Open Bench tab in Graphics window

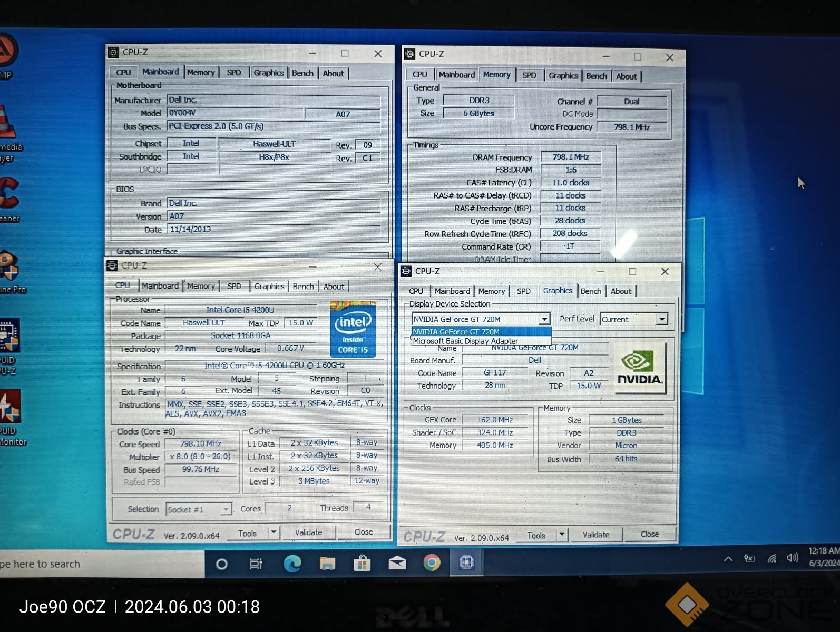pos(591,291)
